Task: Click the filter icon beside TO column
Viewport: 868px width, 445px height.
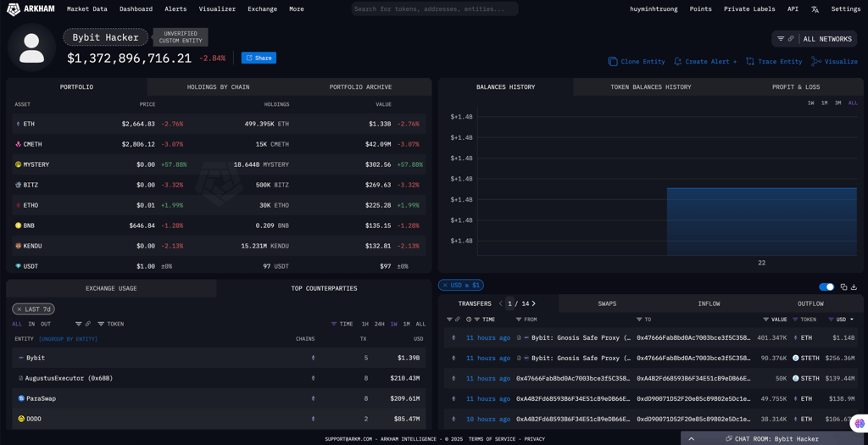Action: [639, 320]
